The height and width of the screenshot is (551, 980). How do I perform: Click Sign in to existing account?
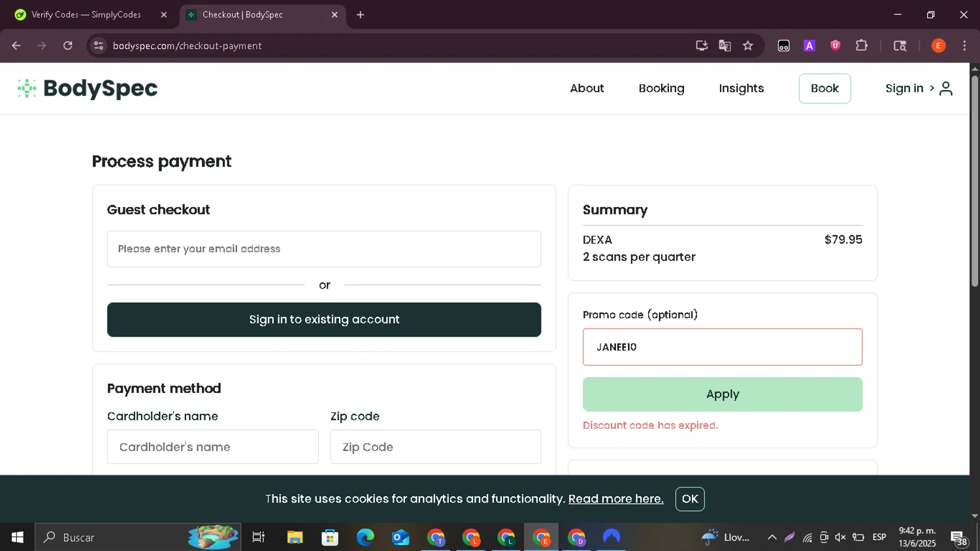pos(324,320)
